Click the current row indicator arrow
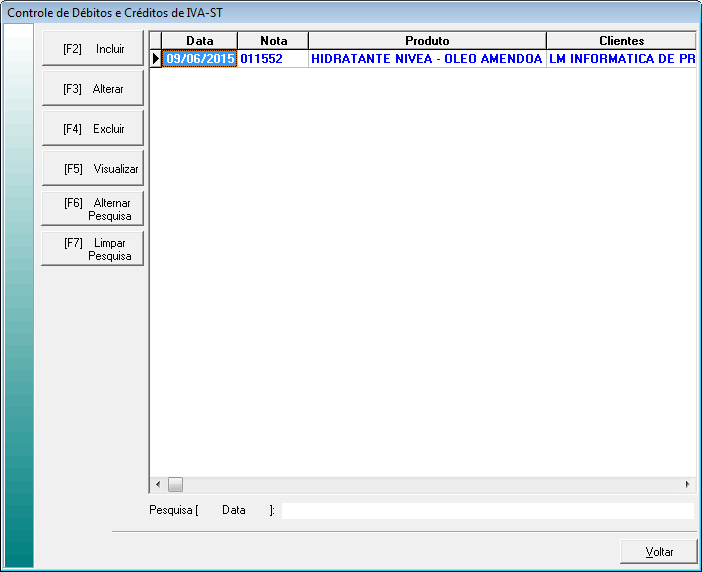The image size is (702, 572). point(156,59)
